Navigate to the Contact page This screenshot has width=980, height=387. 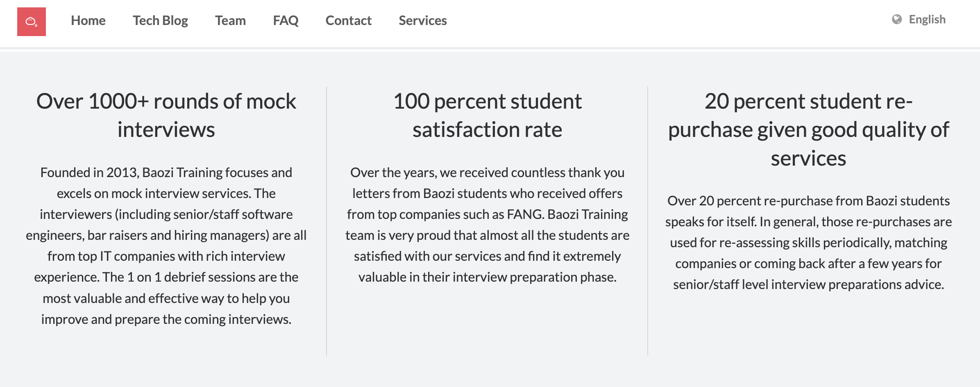click(348, 20)
